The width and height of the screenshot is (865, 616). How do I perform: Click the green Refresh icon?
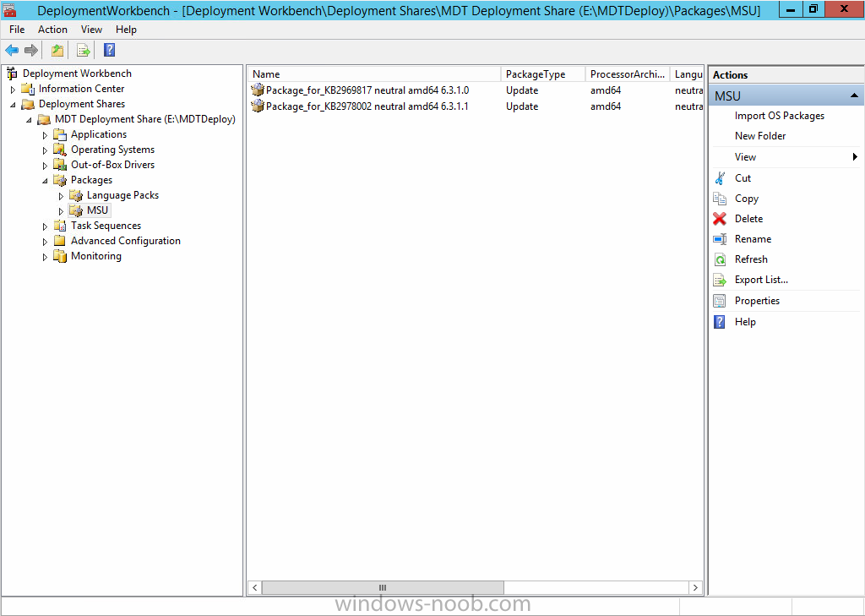click(x=720, y=259)
